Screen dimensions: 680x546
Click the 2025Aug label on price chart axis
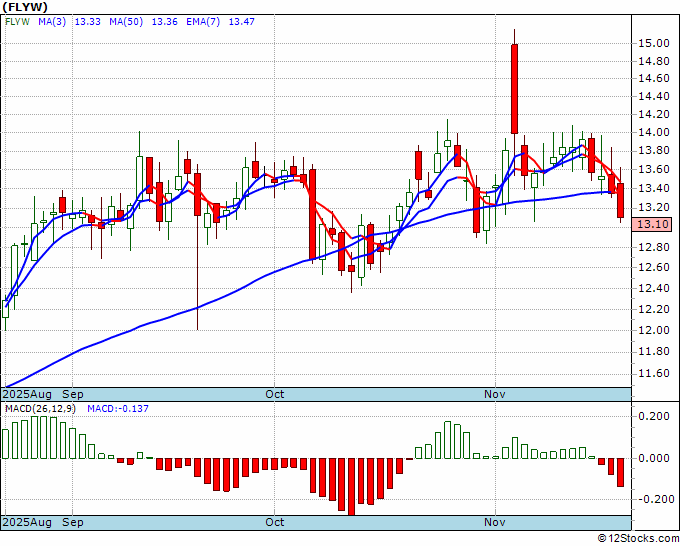[27, 394]
